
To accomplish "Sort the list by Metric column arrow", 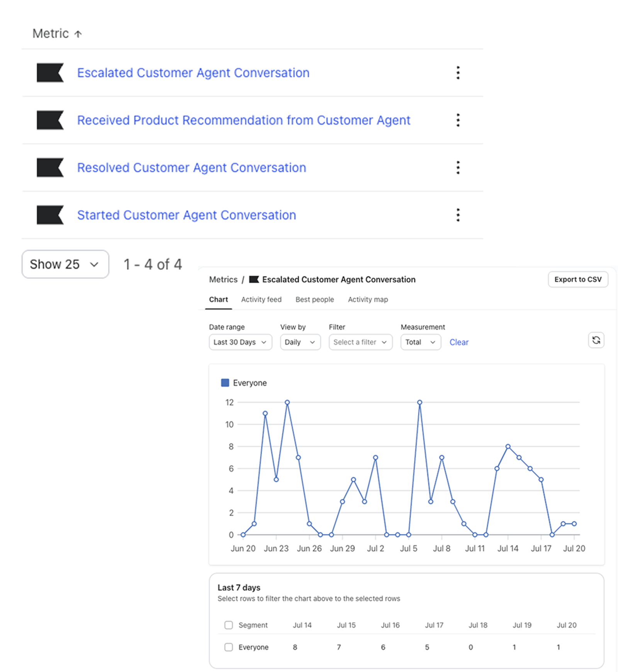I will pos(78,34).
